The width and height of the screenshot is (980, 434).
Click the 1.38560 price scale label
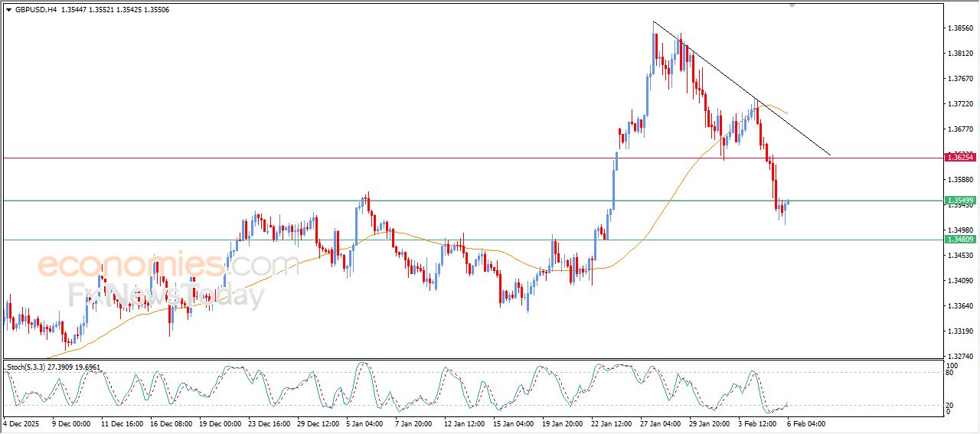960,28
